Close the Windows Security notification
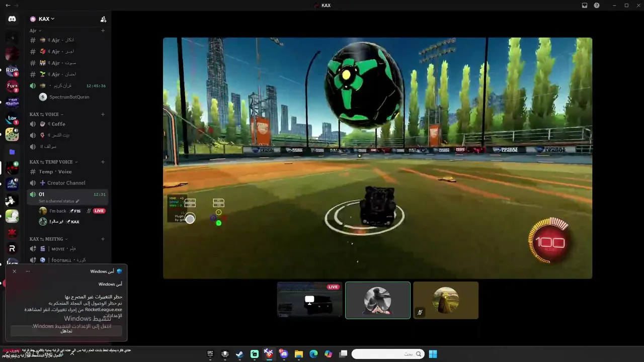Image resolution: width=644 pixels, height=362 pixels. pos(14,271)
